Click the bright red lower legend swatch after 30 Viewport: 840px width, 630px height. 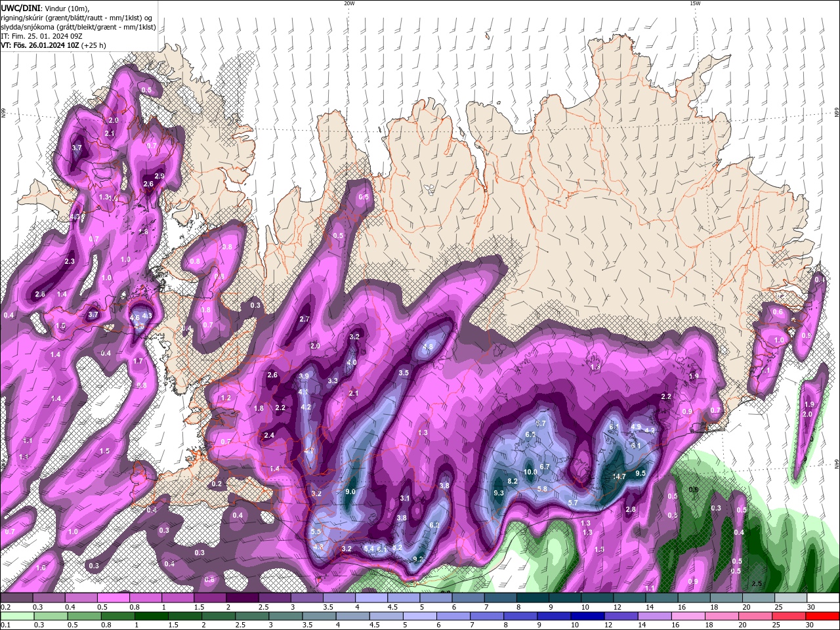coord(822,616)
